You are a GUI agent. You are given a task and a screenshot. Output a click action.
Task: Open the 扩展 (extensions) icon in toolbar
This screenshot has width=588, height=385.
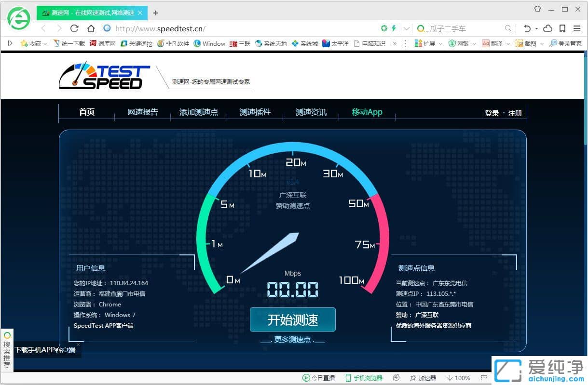coord(418,43)
